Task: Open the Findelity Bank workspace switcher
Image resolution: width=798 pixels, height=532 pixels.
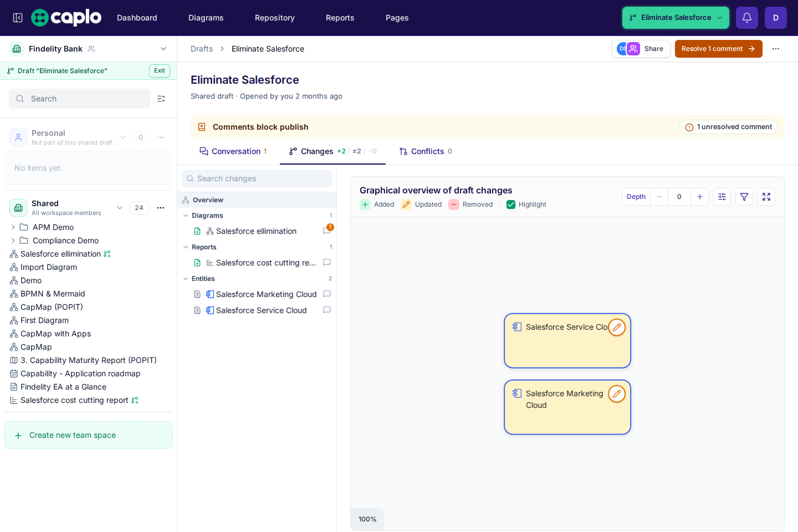Action: [x=89, y=49]
